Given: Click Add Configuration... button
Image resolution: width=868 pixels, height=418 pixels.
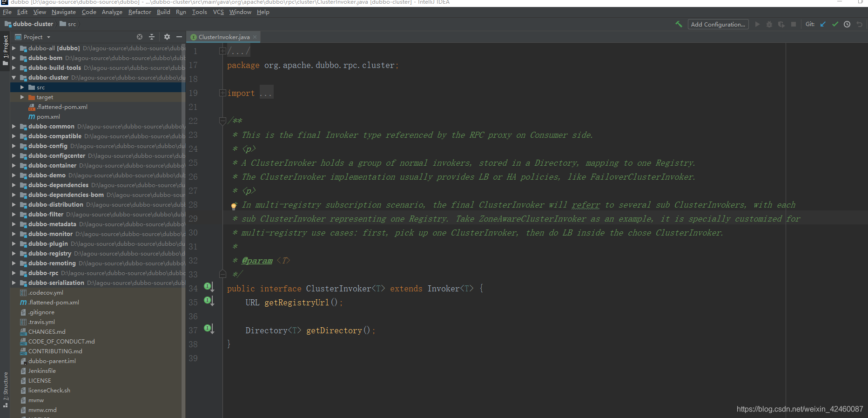Looking at the screenshot, I should [x=718, y=24].
